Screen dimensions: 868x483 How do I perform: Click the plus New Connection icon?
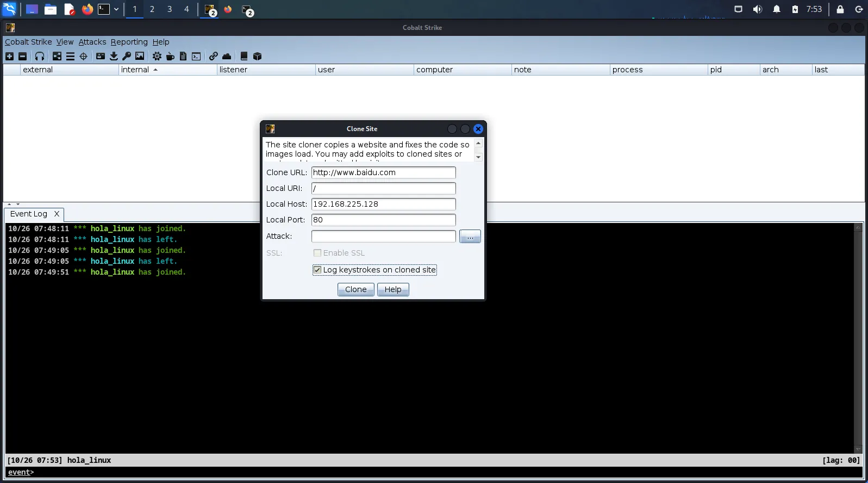point(9,56)
